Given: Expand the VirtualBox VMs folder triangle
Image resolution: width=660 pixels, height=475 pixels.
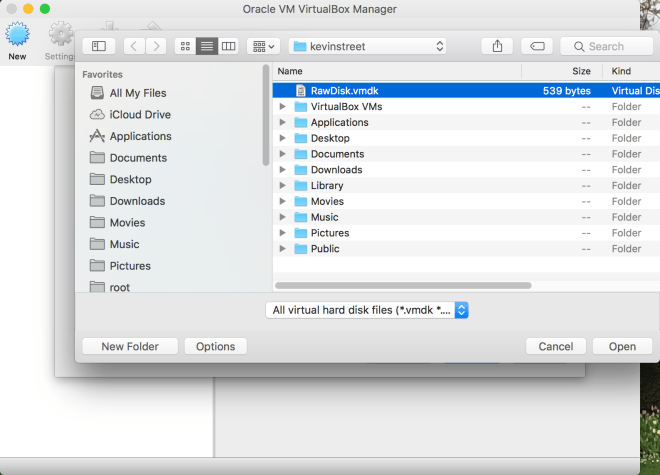Looking at the screenshot, I should click(282, 107).
